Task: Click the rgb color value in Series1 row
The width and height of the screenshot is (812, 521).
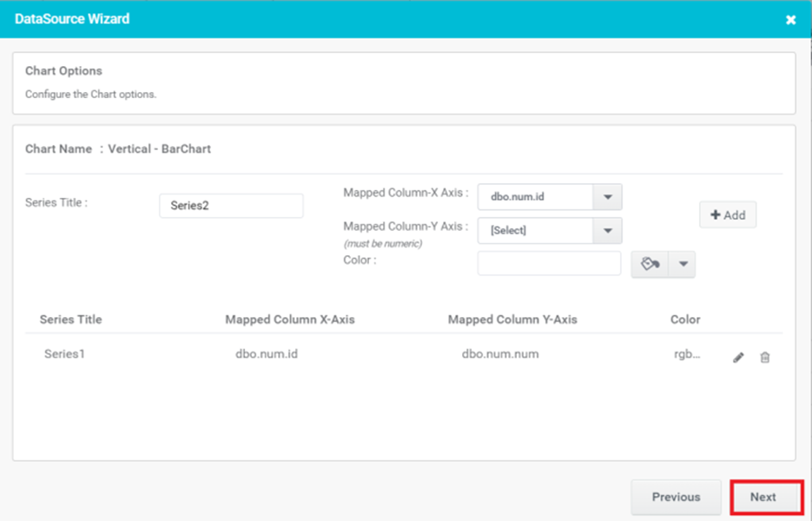Action: coord(686,354)
